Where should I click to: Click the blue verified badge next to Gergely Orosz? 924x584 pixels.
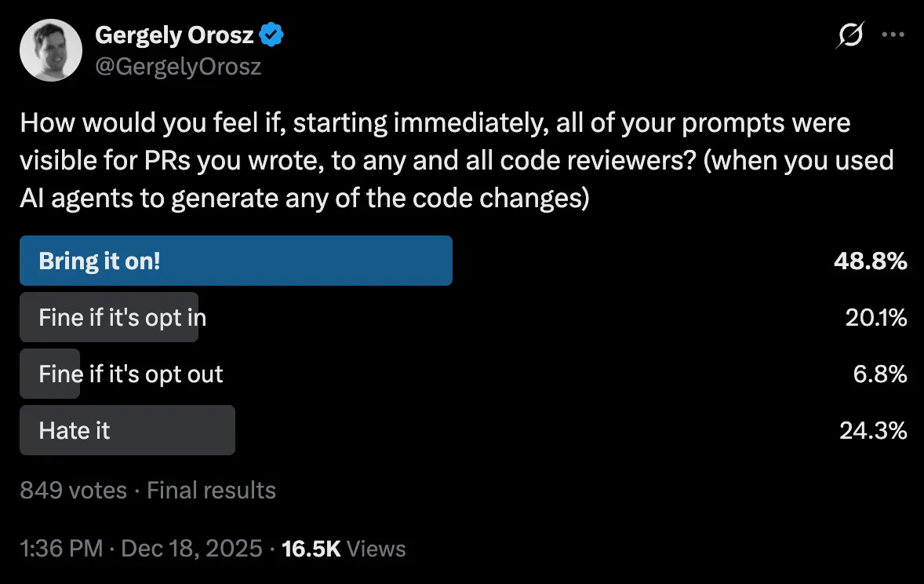[x=271, y=34]
